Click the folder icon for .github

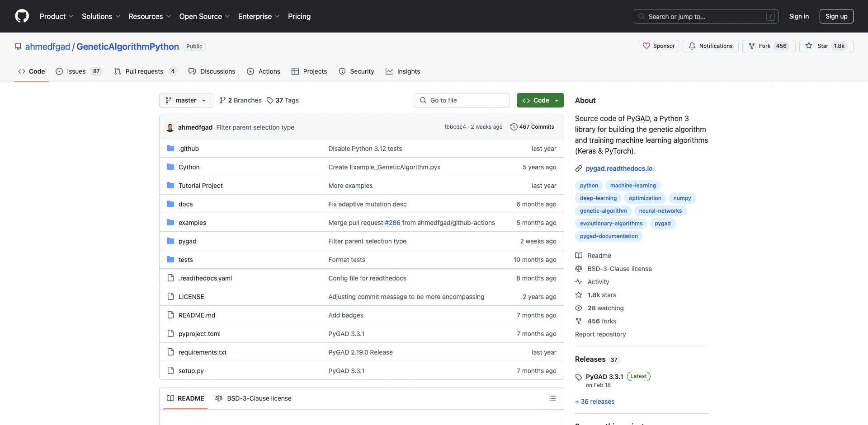pyautogui.click(x=170, y=149)
